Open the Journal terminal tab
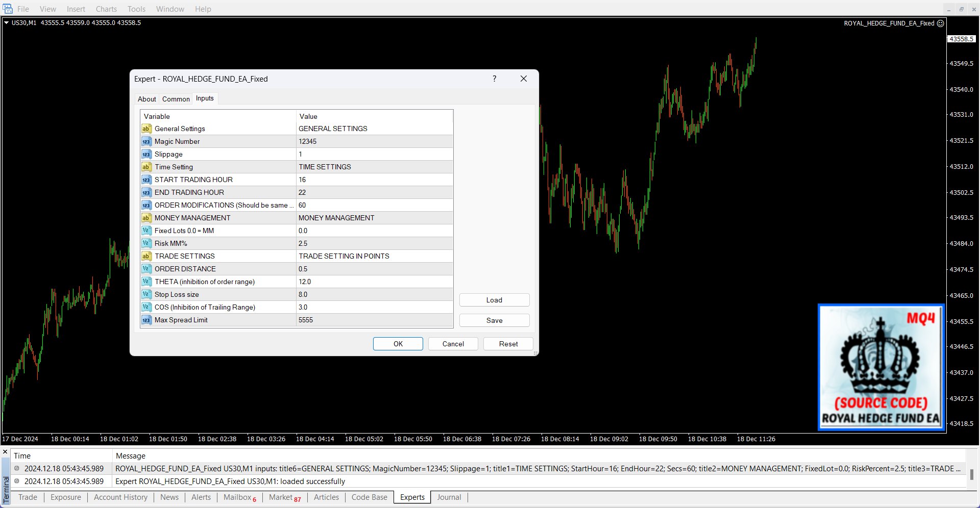The image size is (980, 508). (x=449, y=497)
